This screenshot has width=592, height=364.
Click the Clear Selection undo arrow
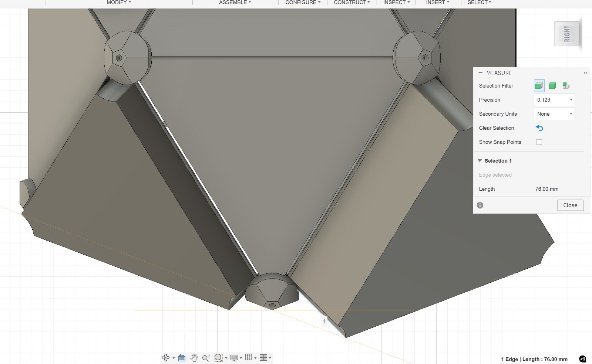pyautogui.click(x=539, y=128)
